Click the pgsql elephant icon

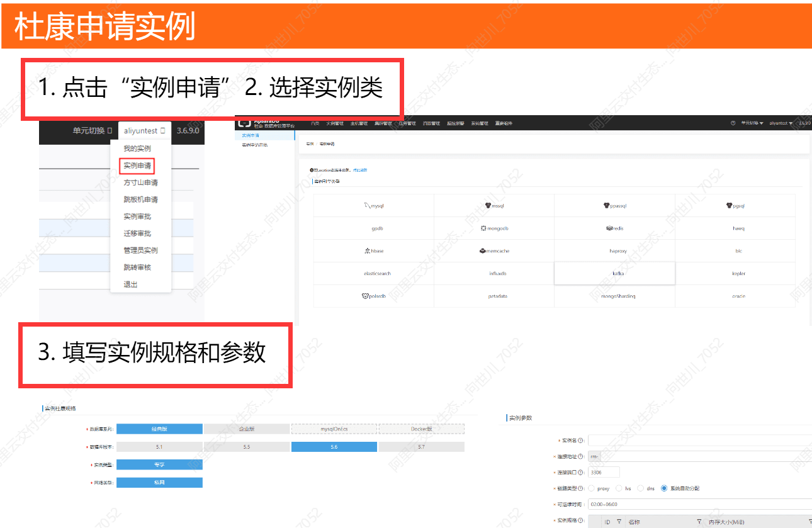click(730, 205)
